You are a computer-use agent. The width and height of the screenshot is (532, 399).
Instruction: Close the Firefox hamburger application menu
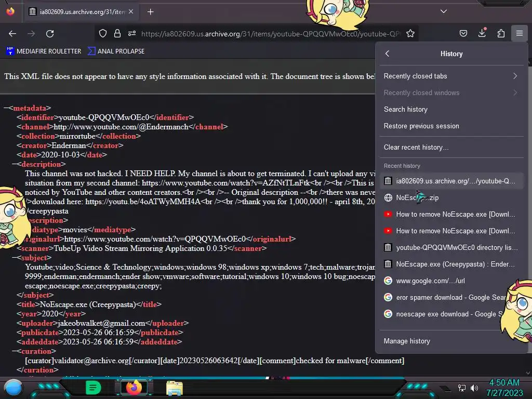tap(520, 33)
